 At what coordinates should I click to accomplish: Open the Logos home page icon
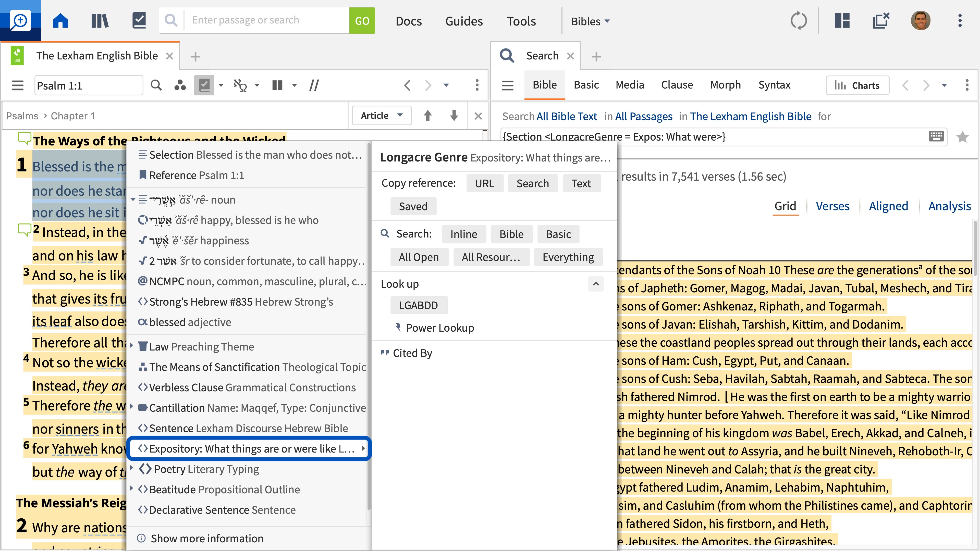point(60,20)
